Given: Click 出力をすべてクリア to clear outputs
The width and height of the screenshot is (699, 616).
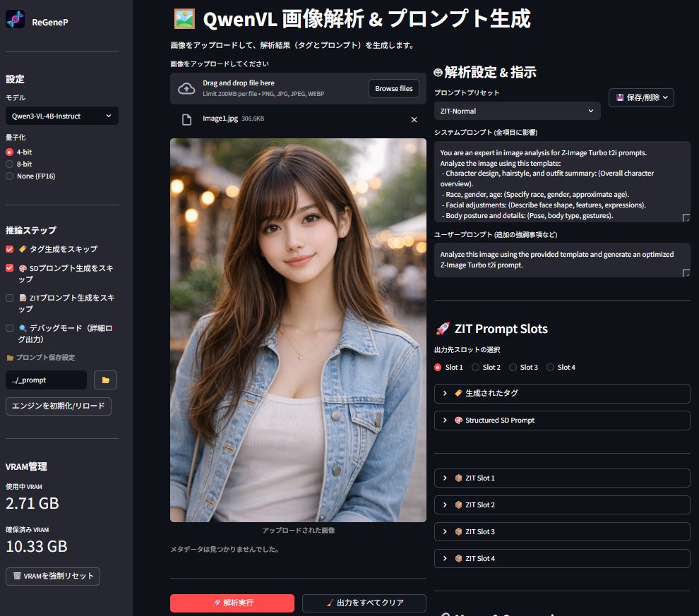Looking at the screenshot, I should pos(364,603).
